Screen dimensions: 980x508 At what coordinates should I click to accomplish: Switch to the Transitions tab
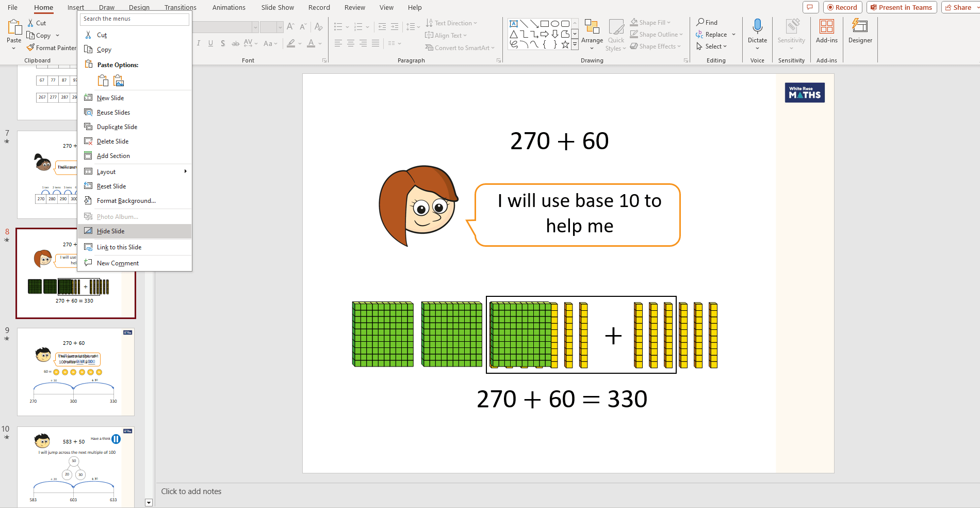180,8
